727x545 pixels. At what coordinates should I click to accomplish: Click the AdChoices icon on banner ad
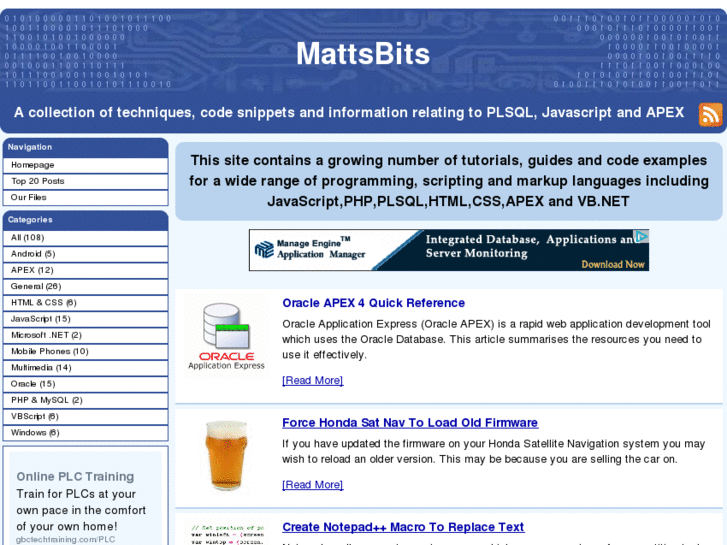click(x=641, y=237)
